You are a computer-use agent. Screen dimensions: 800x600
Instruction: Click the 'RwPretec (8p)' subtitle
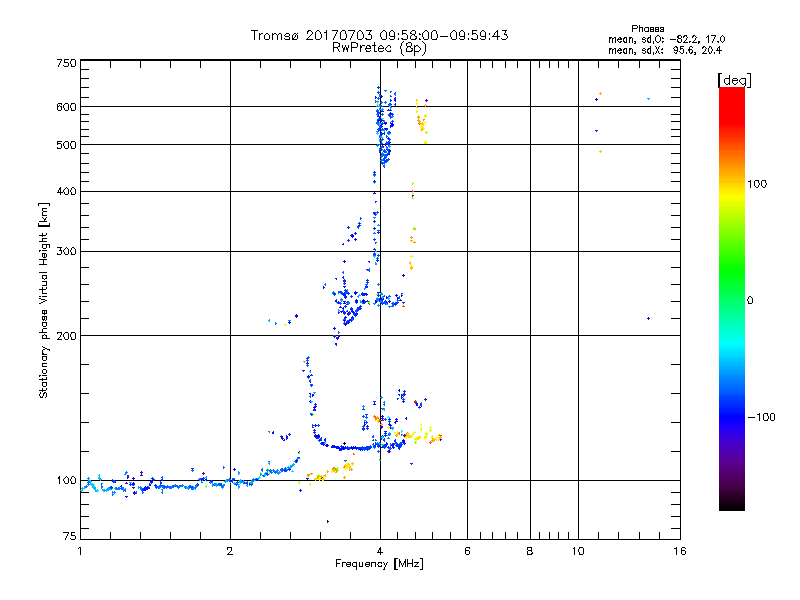(x=379, y=48)
